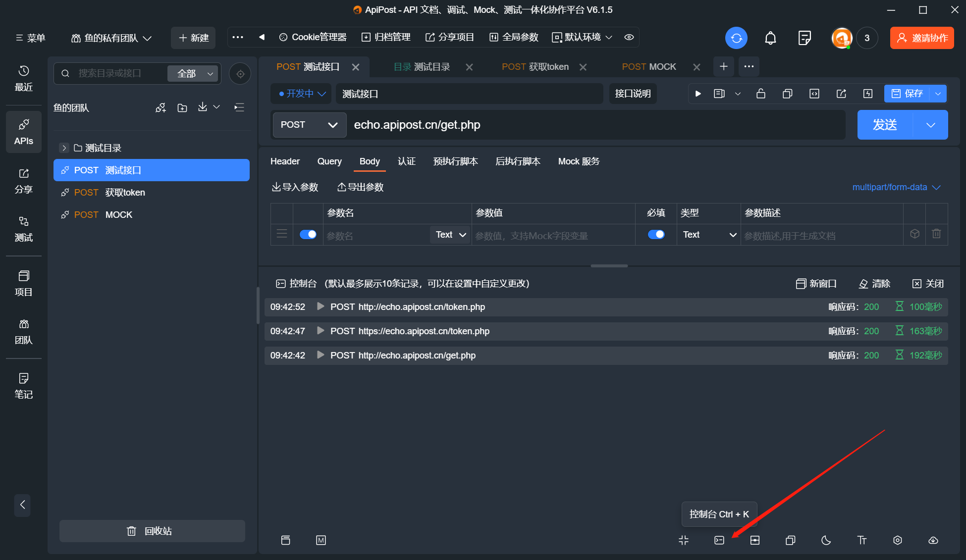Viewport: 966px width, 560px height.
Task: Switch to the 认证 tab
Action: [407, 161]
